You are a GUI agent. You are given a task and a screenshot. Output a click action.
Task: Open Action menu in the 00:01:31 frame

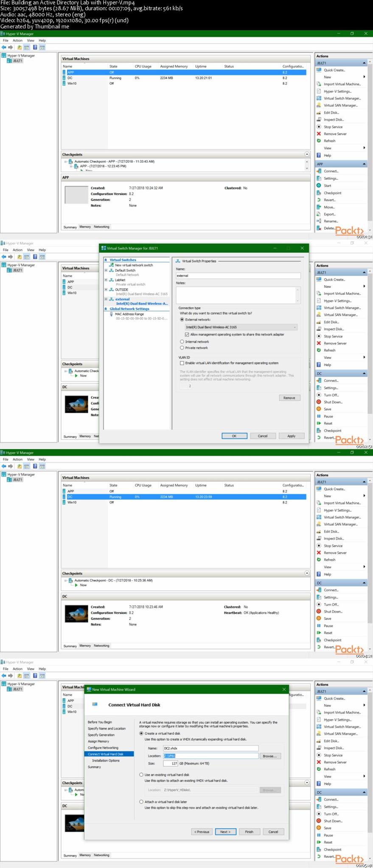[x=17, y=41]
